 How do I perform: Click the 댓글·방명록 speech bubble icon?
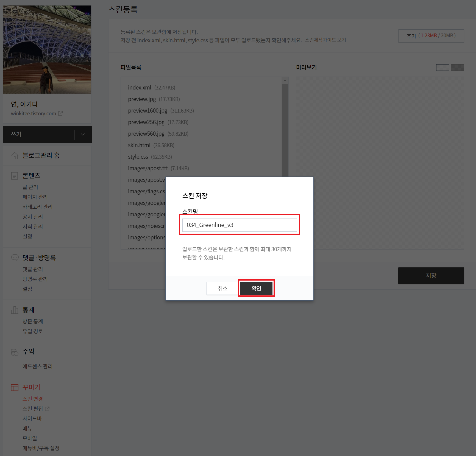[15, 258]
